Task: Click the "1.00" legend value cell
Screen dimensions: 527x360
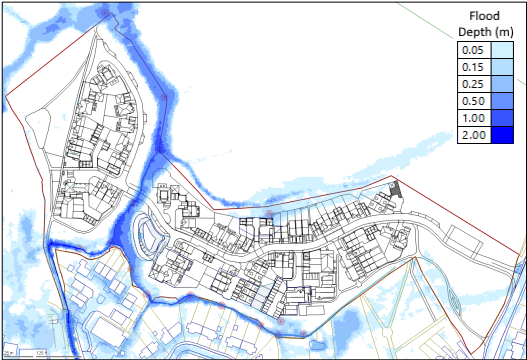Action: pyautogui.click(x=474, y=118)
